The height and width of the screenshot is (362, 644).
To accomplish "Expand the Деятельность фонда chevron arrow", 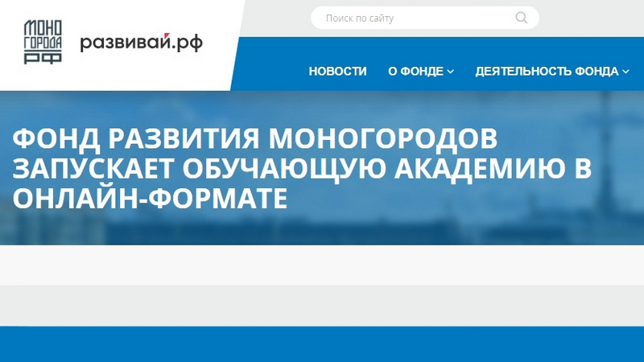I will pos(625,72).
